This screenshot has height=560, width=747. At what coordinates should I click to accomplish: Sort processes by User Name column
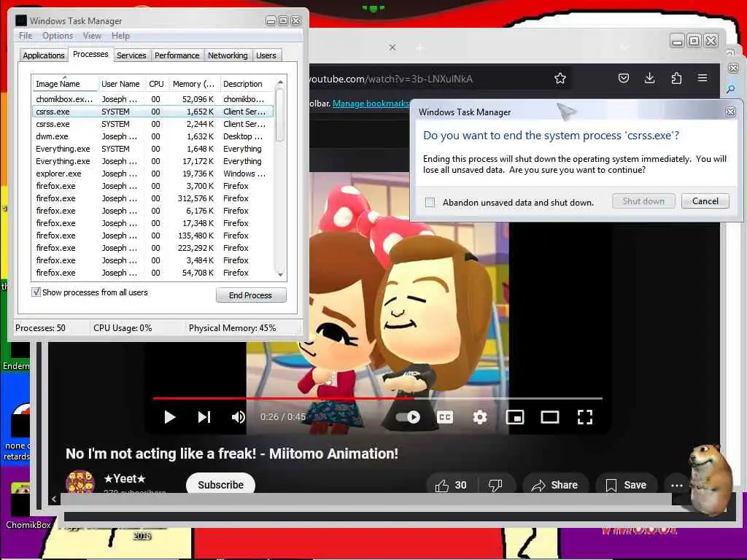(x=120, y=84)
